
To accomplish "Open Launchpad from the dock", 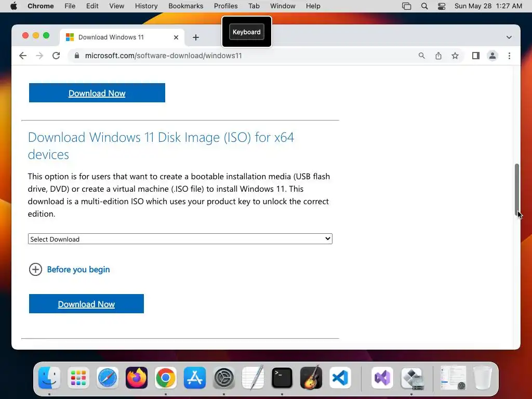I will [x=78, y=378].
